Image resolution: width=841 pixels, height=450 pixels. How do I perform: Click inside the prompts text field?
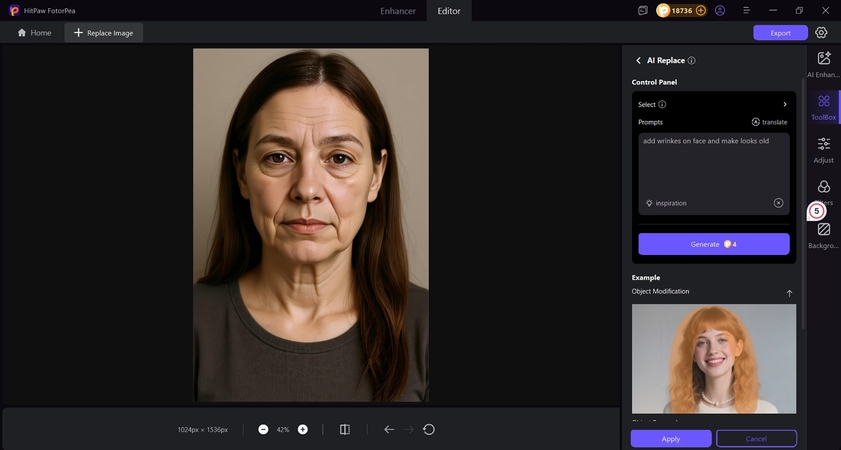coord(713,165)
